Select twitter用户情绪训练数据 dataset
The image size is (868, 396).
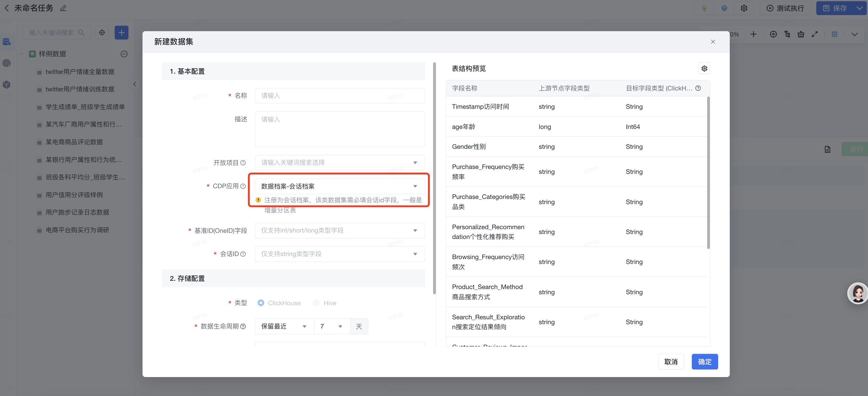(x=80, y=89)
